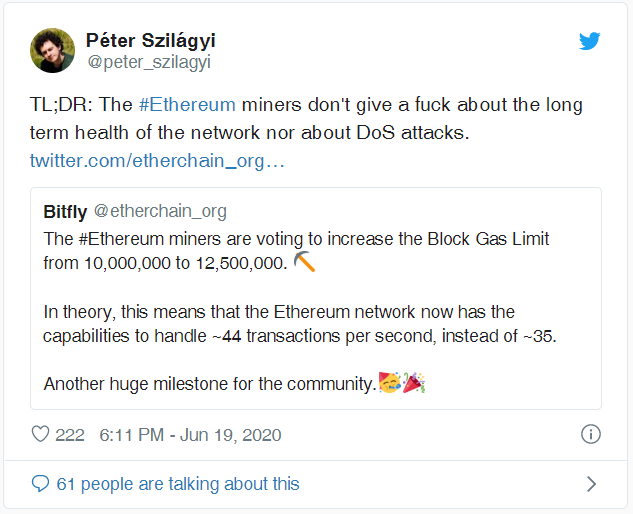633x514 pixels.
Task: Click the 222 like count
Action: (70, 435)
